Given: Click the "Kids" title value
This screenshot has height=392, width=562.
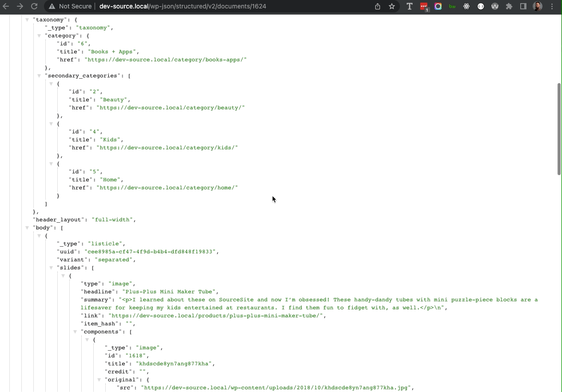Looking at the screenshot, I should coord(110,140).
